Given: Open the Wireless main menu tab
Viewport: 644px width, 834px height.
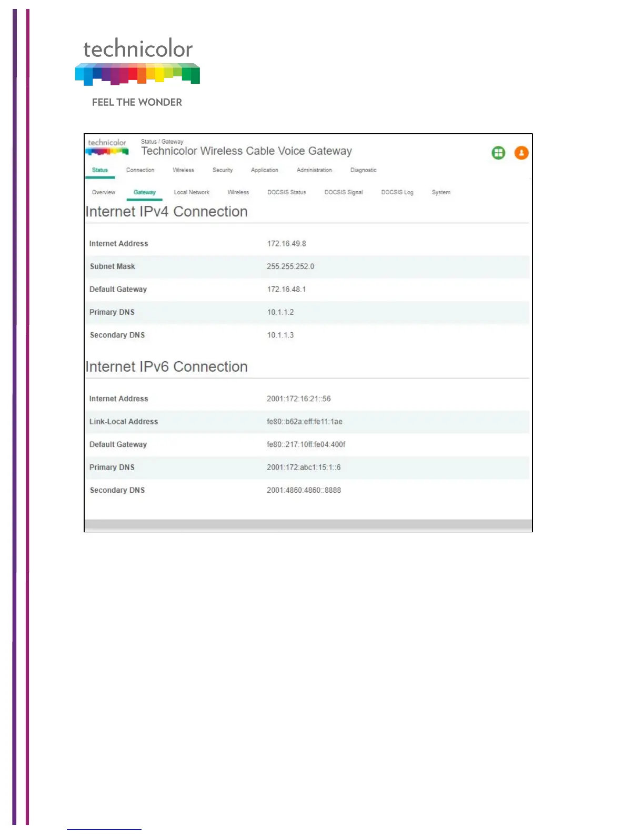Looking at the screenshot, I should coord(183,170).
